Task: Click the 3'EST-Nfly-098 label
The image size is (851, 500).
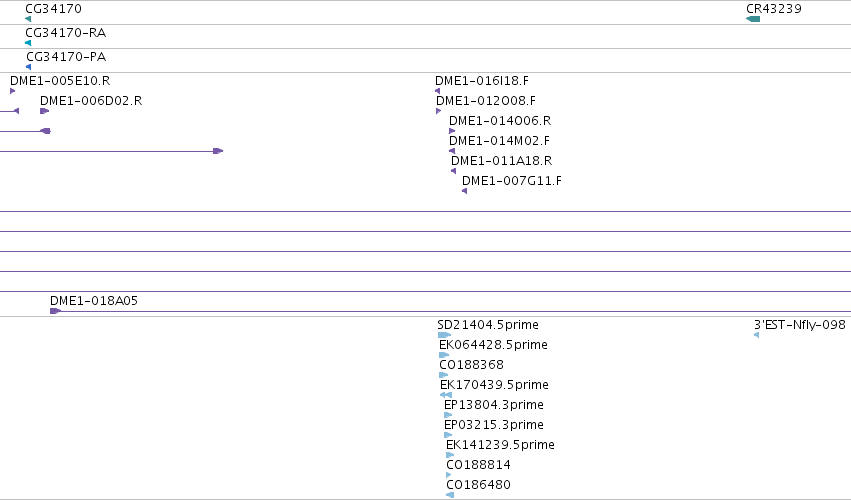Action: pyautogui.click(x=800, y=325)
